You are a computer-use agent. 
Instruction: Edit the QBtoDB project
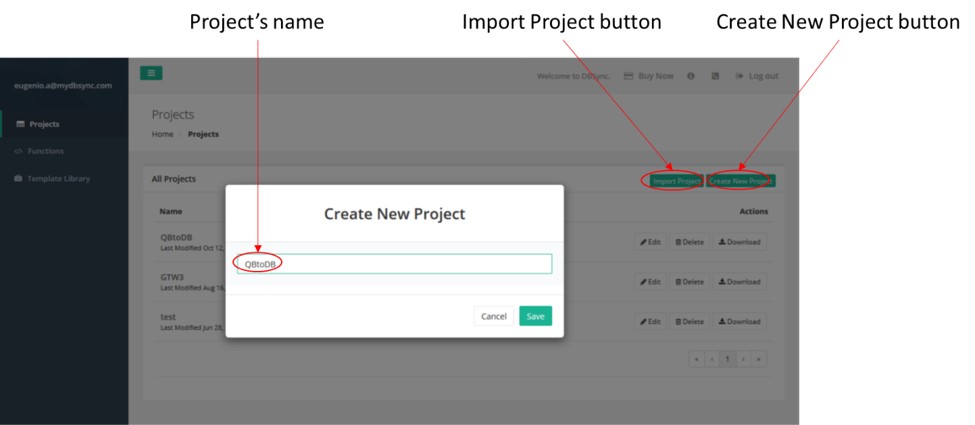click(x=650, y=242)
